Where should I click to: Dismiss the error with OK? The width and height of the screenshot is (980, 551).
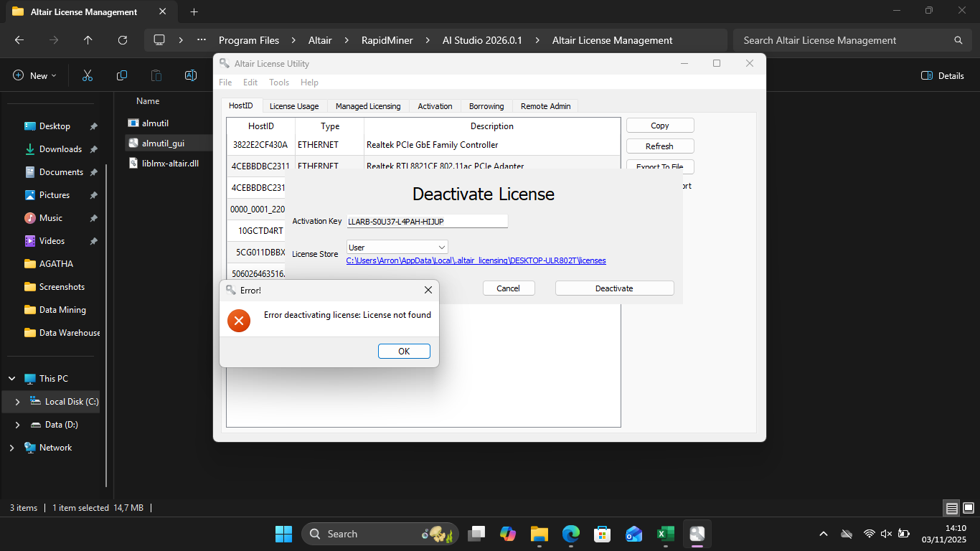pos(404,351)
